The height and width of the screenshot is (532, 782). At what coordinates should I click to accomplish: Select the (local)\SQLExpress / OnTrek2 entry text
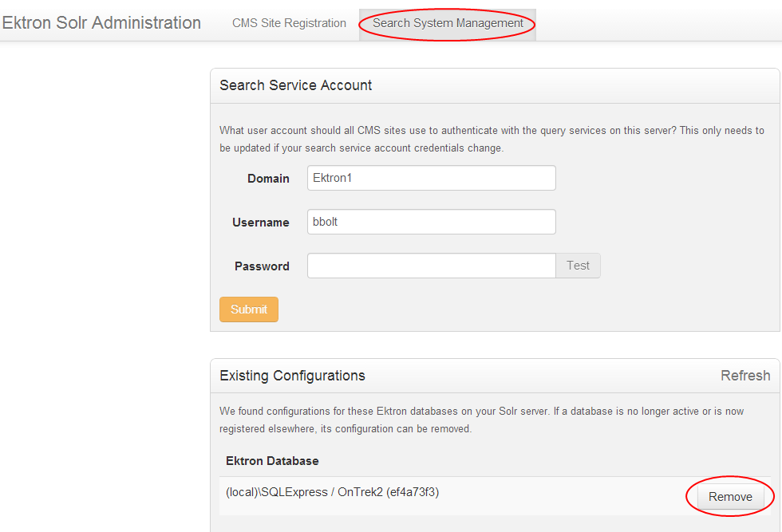[x=332, y=492]
